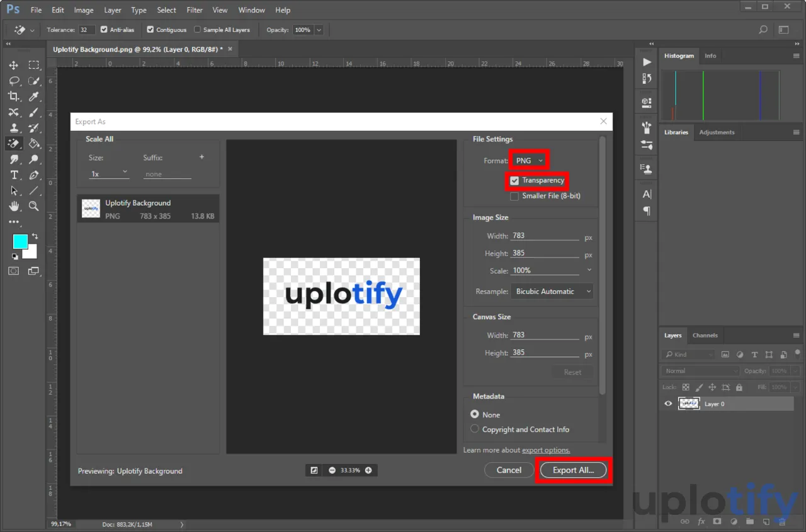Open the File menu
This screenshot has width=806, height=532.
click(x=36, y=10)
